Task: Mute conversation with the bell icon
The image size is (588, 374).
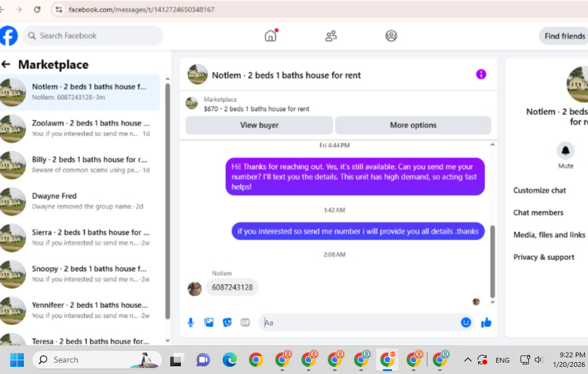Action: point(565,151)
